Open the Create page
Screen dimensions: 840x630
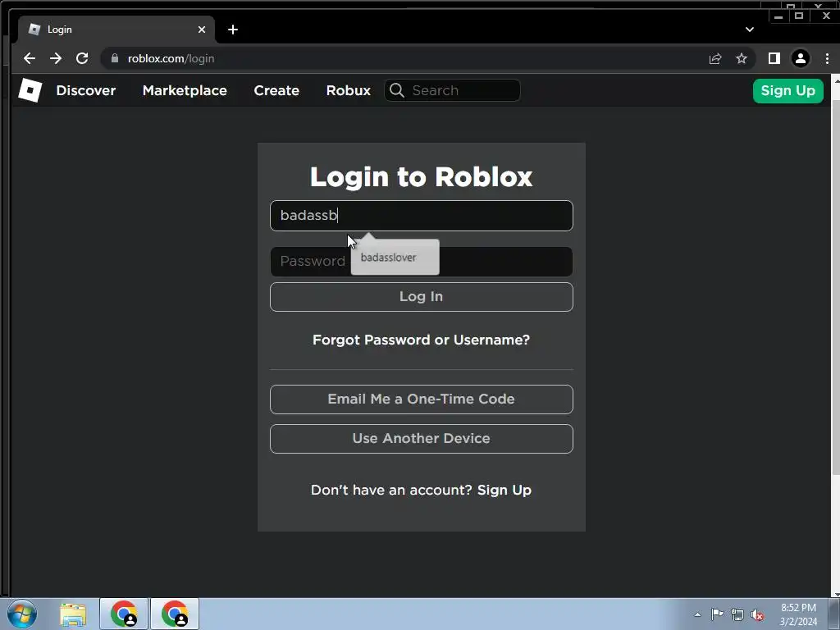click(276, 90)
